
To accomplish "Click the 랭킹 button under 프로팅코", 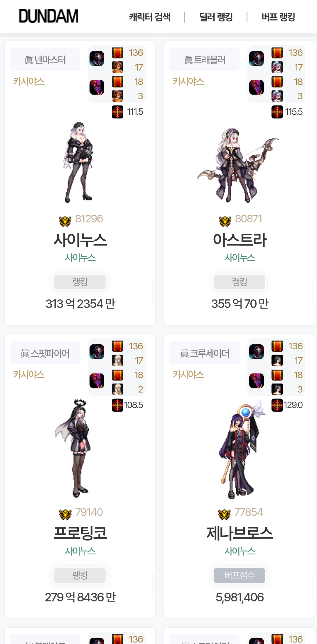I will pos(80,575).
